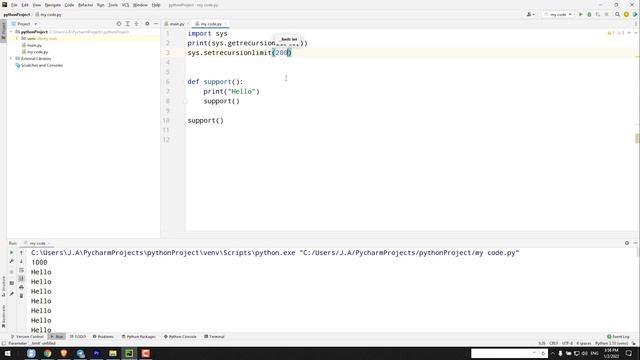The image size is (640, 360).
Task: Click the stop icon in top toolbar
Action: coord(607,14)
